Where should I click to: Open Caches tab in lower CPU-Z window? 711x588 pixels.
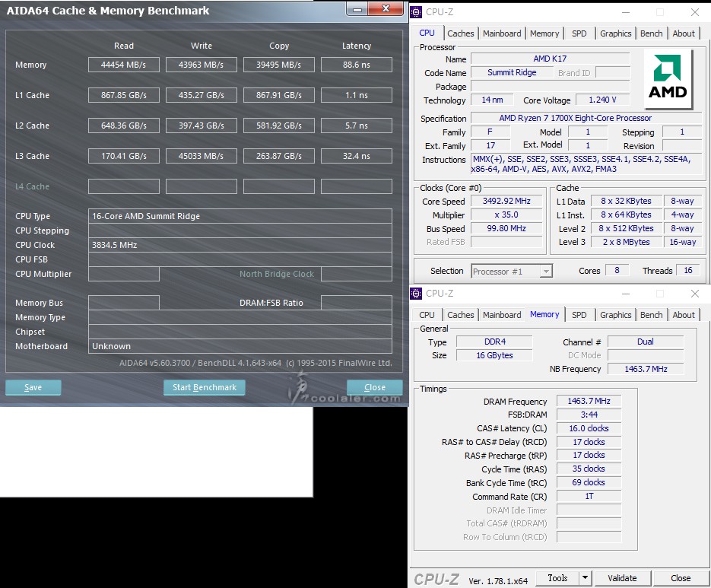pos(460,315)
